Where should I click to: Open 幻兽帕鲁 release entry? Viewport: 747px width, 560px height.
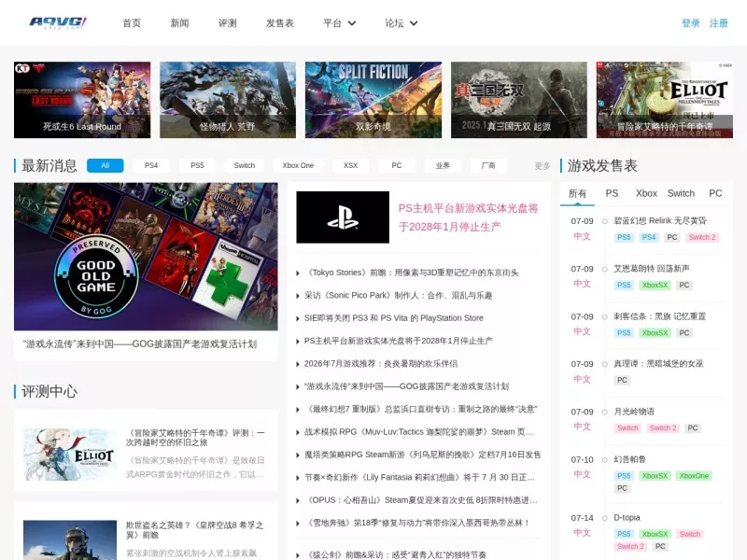pyautogui.click(x=629, y=459)
